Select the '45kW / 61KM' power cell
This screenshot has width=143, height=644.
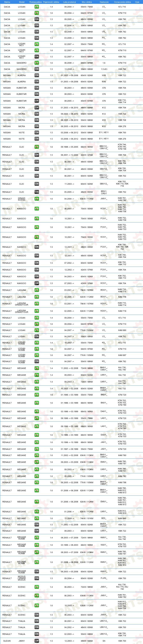[x=87, y=101]
